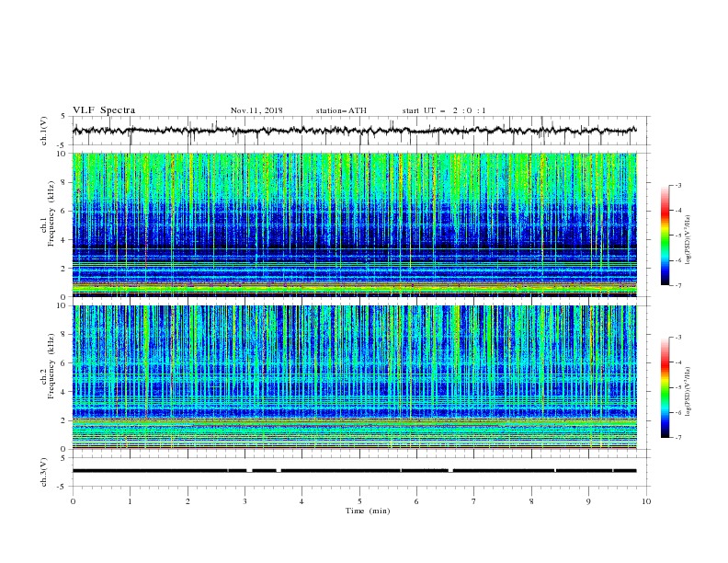
Task: Click the "8" kHz tick of ch.2 spectrogram
Action: point(65,334)
